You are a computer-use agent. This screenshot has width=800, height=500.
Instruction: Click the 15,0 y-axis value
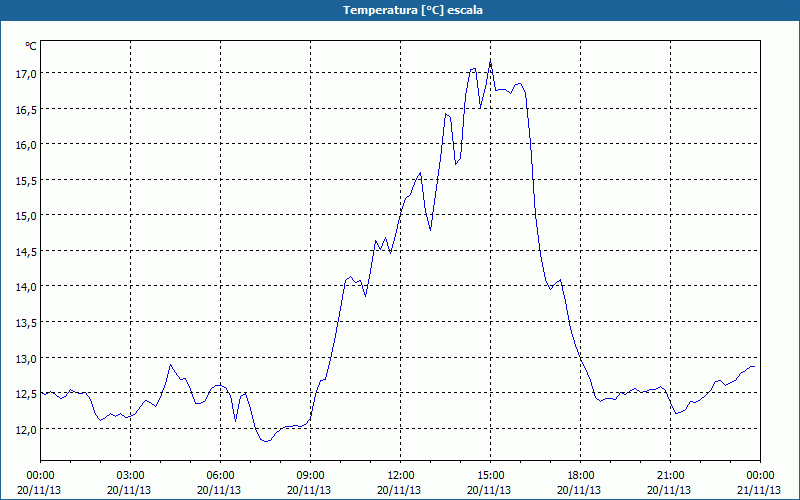point(27,216)
